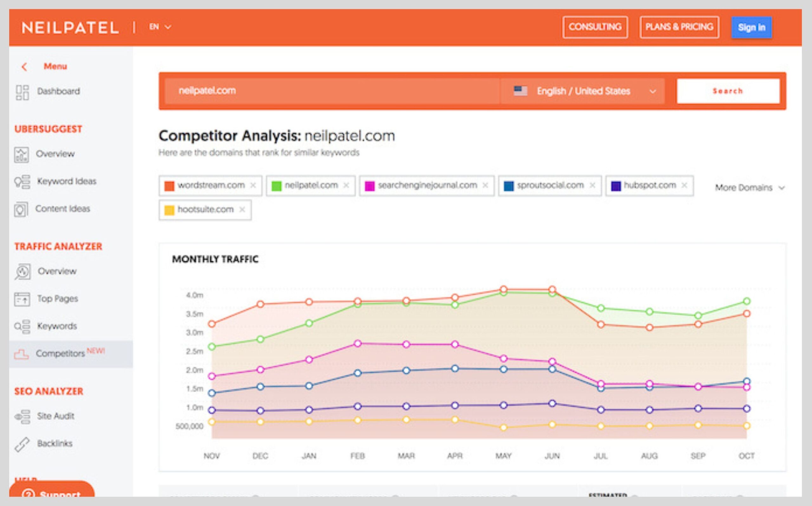Remove sproutsocial.com domain chip
This screenshot has width=812, height=506.
click(592, 185)
